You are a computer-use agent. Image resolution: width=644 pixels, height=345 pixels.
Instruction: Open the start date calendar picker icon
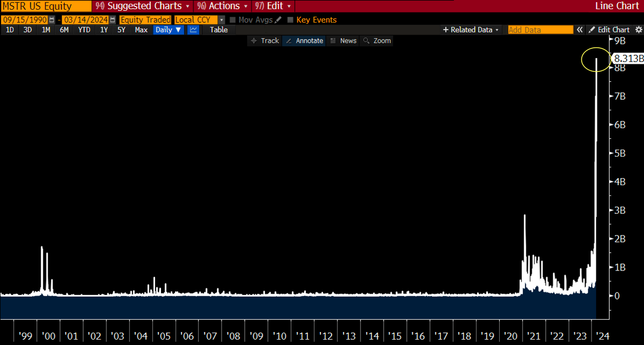(x=52, y=20)
